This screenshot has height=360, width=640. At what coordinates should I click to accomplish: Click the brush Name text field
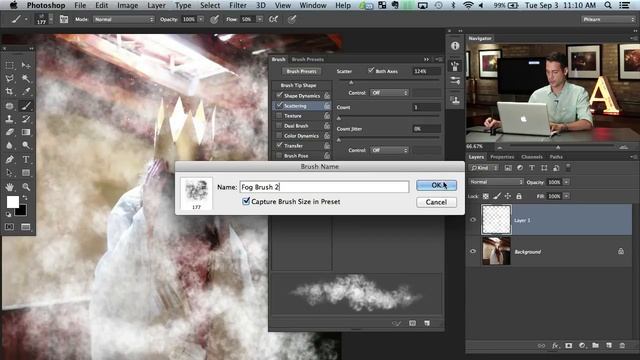click(x=324, y=187)
